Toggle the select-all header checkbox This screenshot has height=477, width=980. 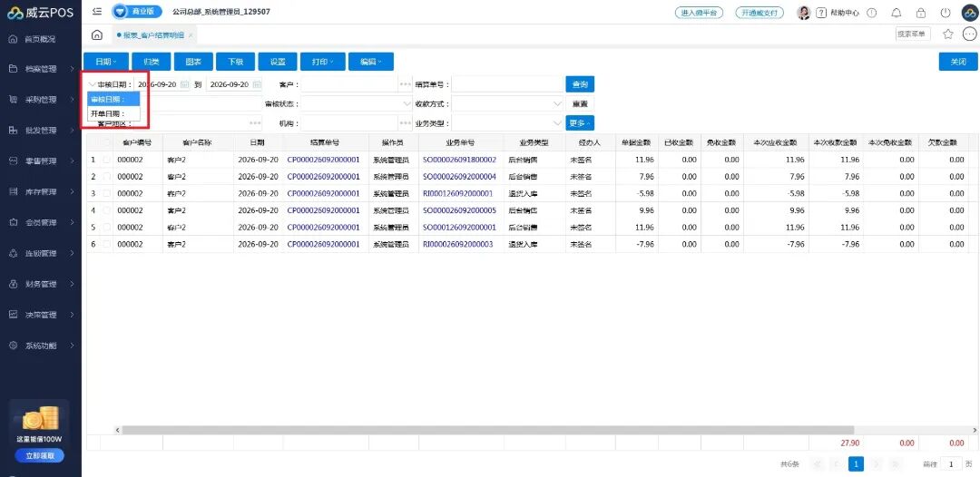[x=107, y=143]
